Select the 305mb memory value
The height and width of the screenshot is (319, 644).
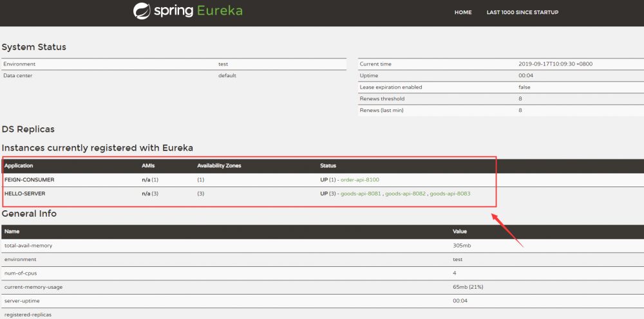(461, 246)
